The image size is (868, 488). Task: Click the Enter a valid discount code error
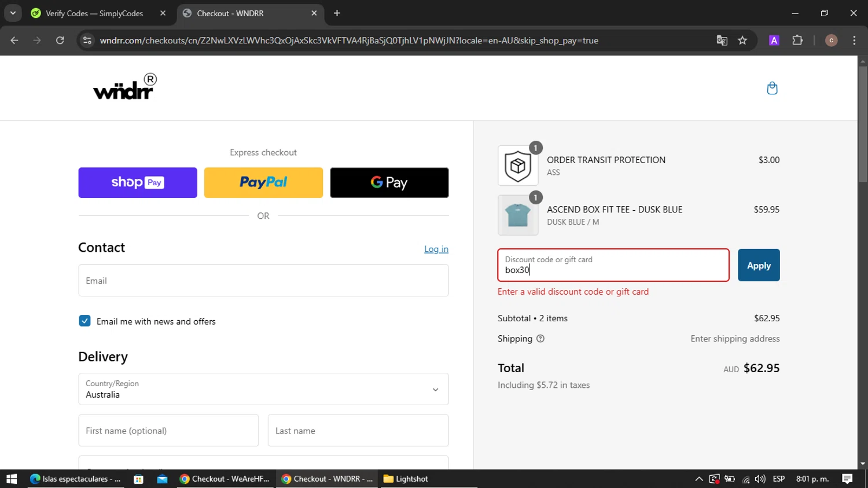tap(573, 292)
